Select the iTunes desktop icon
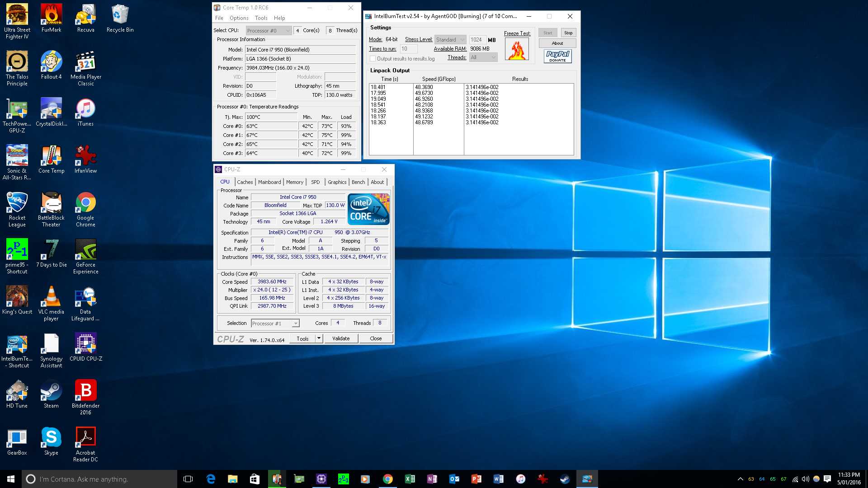The height and width of the screenshot is (488, 868). tap(85, 112)
